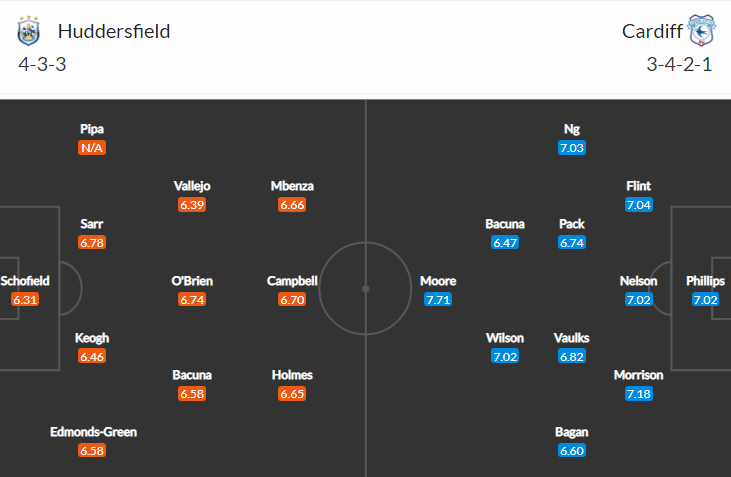731x477 pixels.
Task: Click Moore's 7.71 rating badge
Action: pos(438,299)
